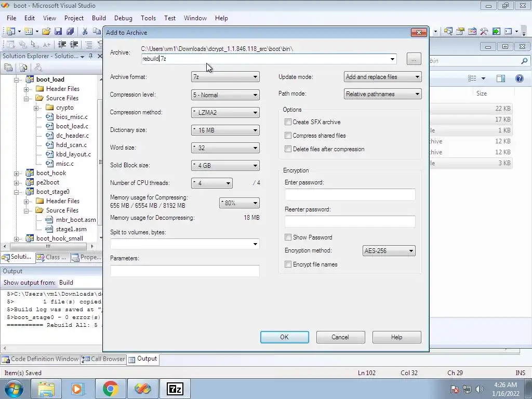
Task: Click the Explorer change view icon
Action: (472, 78)
